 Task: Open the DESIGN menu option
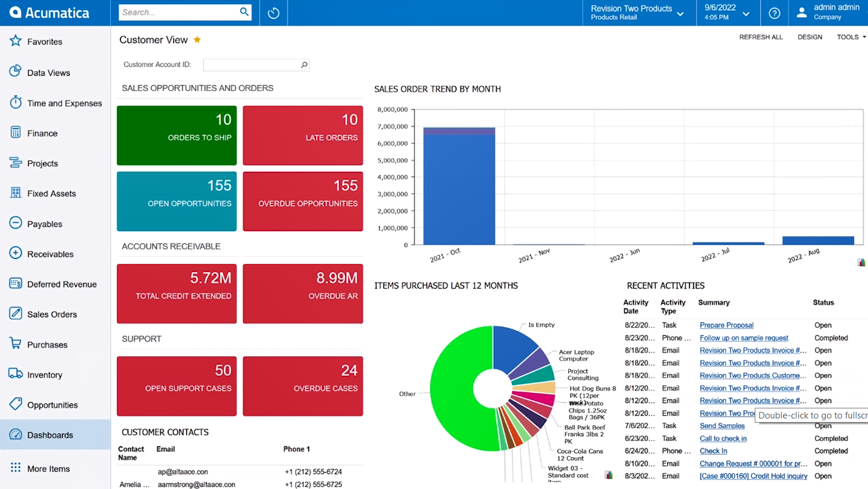(x=810, y=37)
